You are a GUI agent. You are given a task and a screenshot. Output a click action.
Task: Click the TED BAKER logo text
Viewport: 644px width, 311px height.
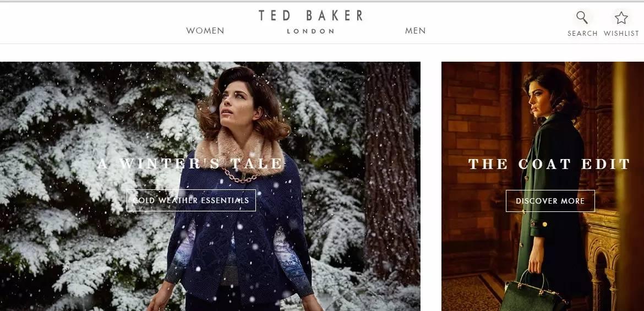[310, 15]
